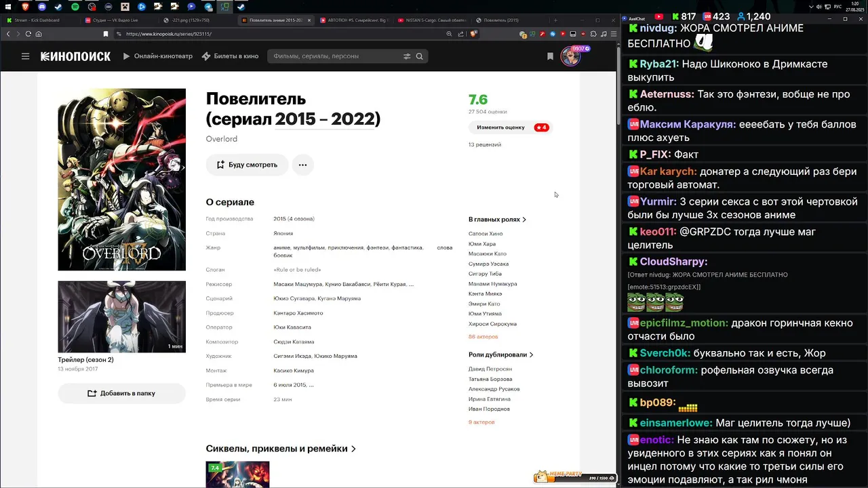
Task: Click the Kick viewer count icon
Action: pos(675,16)
